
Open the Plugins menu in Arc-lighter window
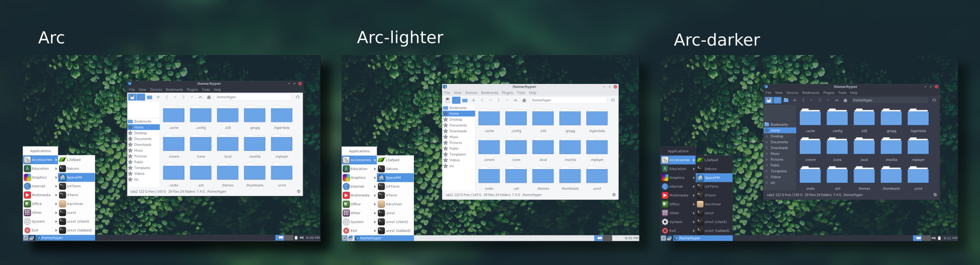pyautogui.click(x=507, y=93)
